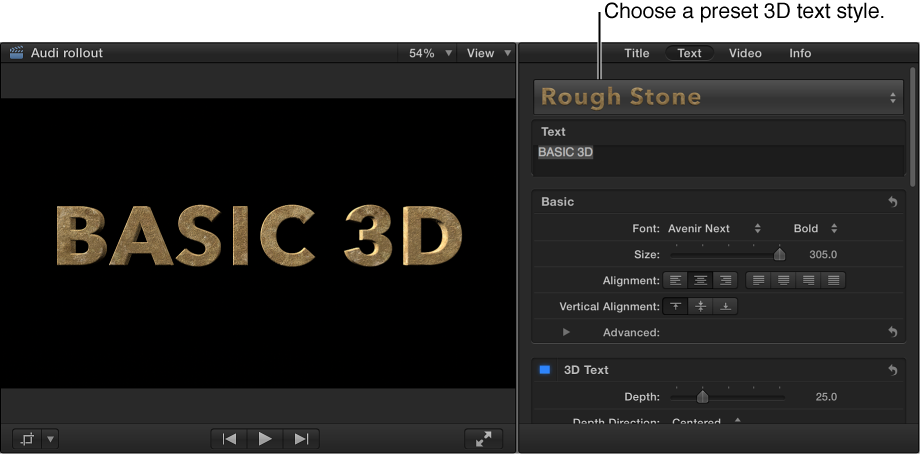920x454 pixels.
Task: Play the Audi rollout clip
Action: click(265, 439)
